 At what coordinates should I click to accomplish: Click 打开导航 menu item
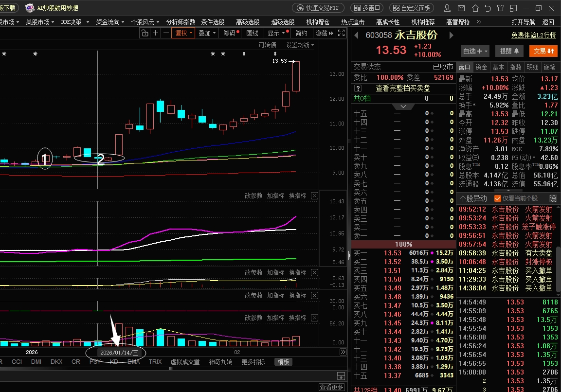pos(523,22)
